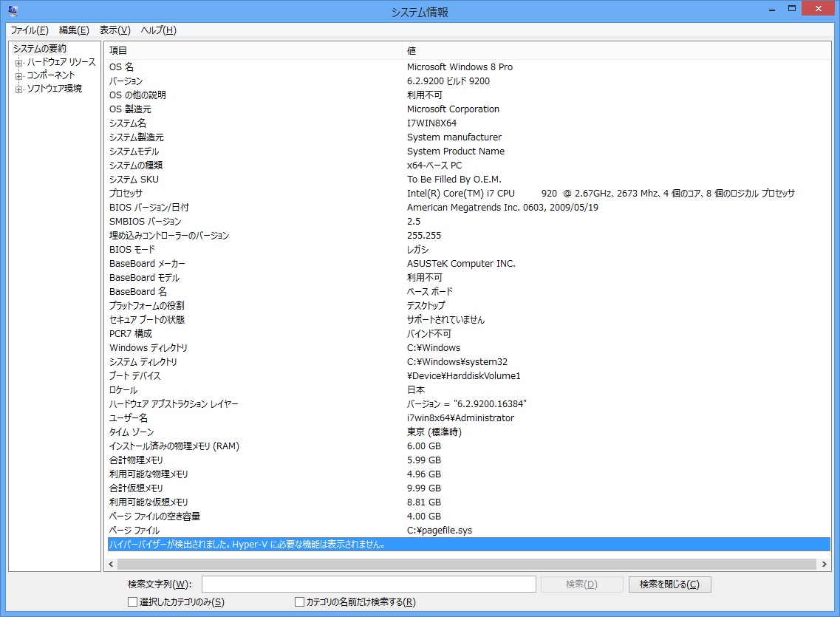Click the horizontal scrollbar left arrow
Screen dimensions: 840x617
111,564
